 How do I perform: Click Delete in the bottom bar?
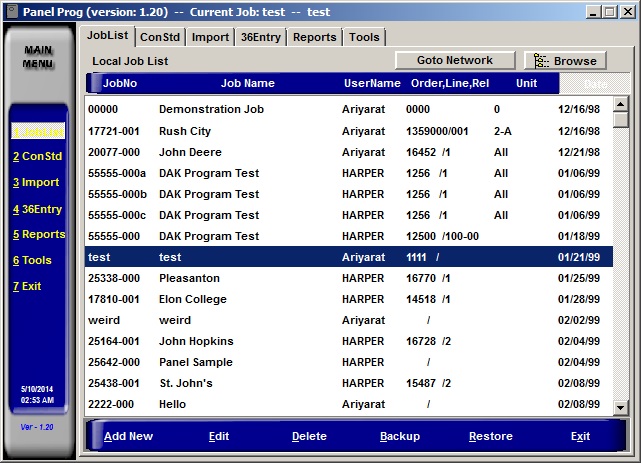pos(309,437)
